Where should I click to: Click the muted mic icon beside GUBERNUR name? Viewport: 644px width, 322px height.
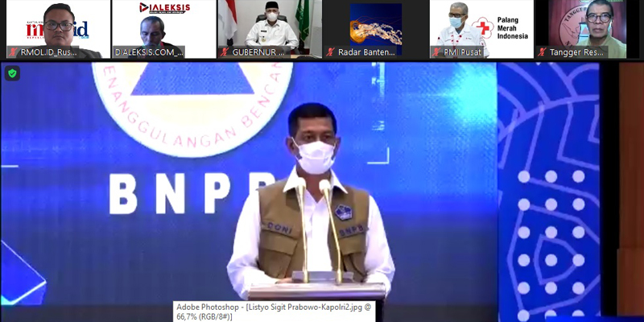224,52
